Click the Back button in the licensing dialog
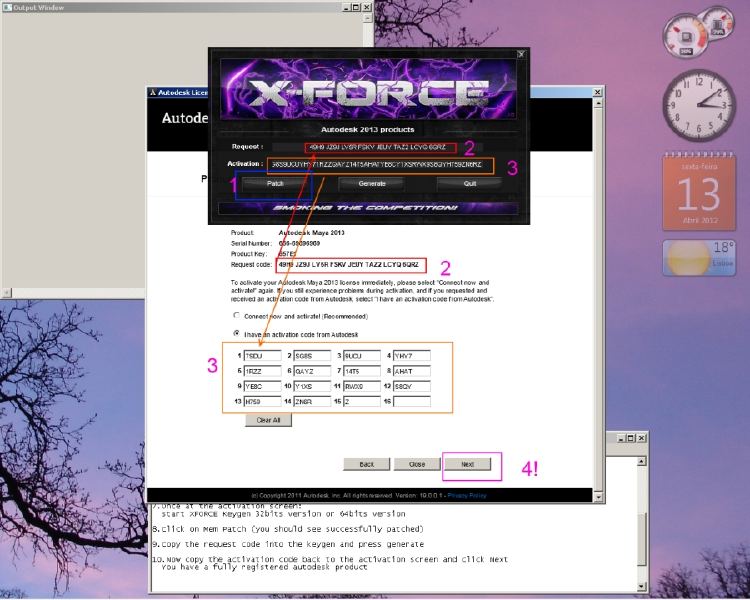The width and height of the screenshot is (750, 600). point(366,464)
